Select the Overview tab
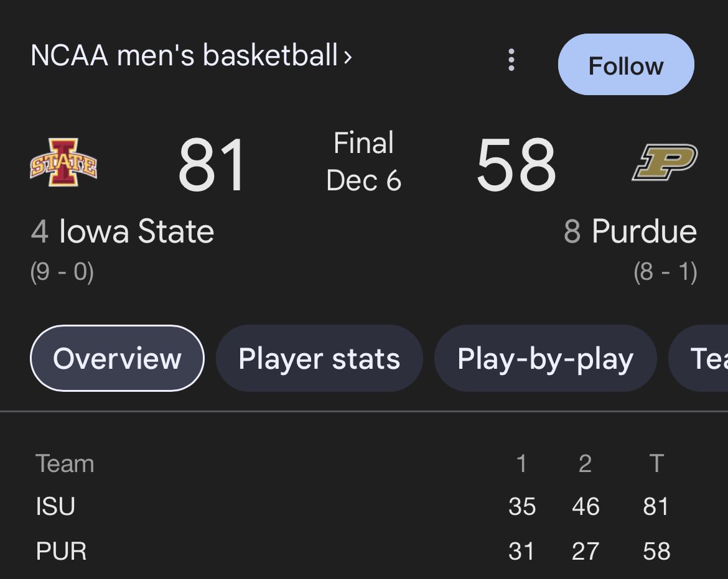Viewport: 728px width, 579px height. [117, 358]
